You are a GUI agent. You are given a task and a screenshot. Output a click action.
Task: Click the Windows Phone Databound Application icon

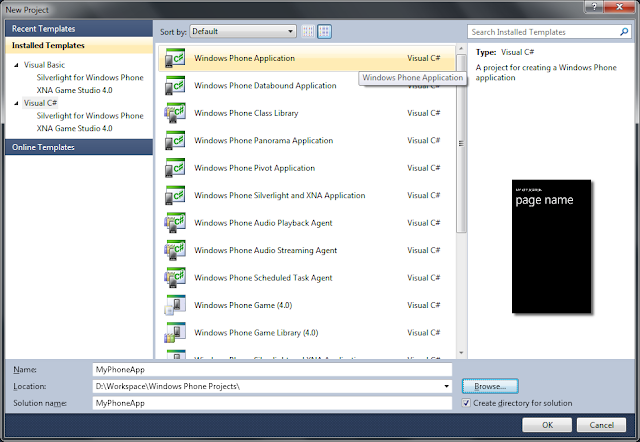[x=175, y=86]
